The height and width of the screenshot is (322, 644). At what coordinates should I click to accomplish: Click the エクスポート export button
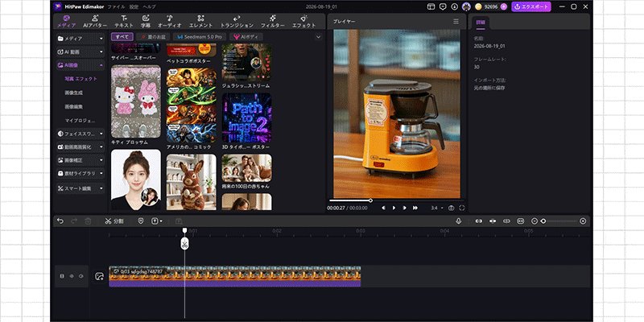coord(531,6)
